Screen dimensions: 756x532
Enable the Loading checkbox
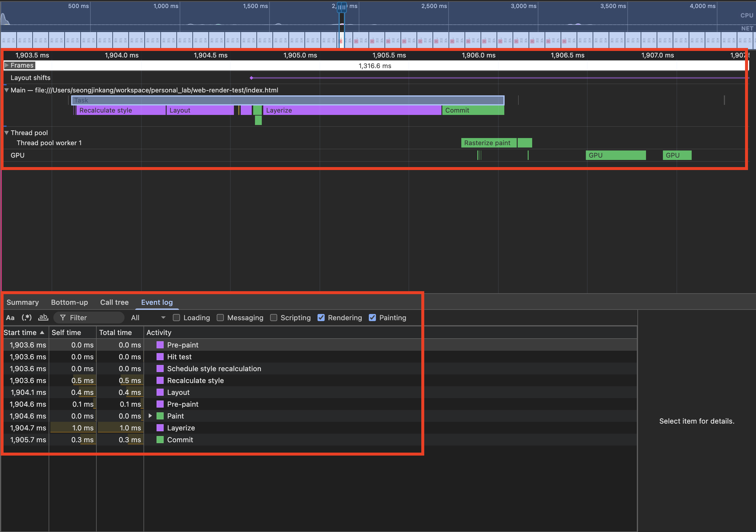pyautogui.click(x=176, y=318)
